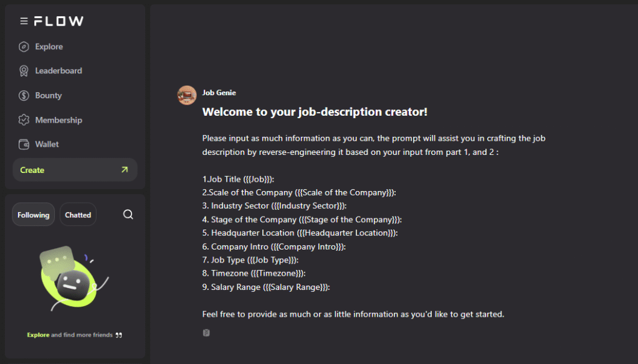Screen dimensions: 638x364
Task: Open the Bounty section
Action: [x=49, y=95]
